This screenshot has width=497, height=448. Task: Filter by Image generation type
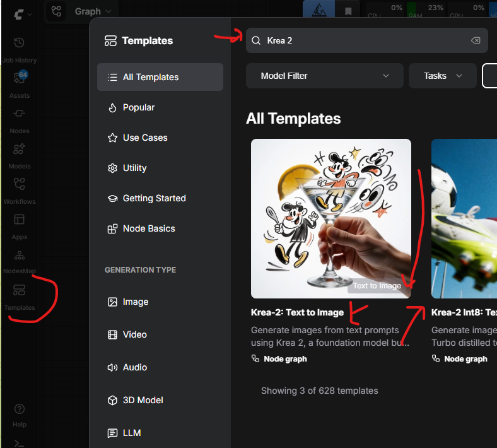[160, 302]
